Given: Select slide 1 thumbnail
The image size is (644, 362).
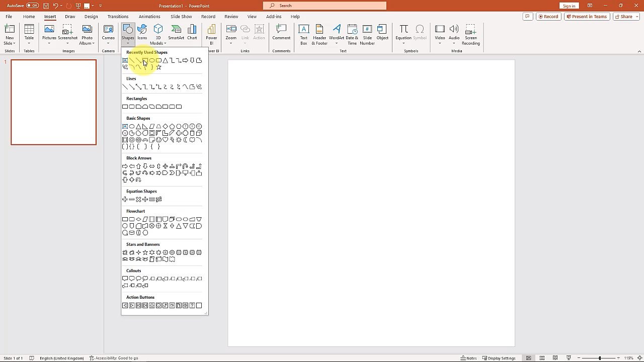Looking at the screenshot, I should [53, 102].
